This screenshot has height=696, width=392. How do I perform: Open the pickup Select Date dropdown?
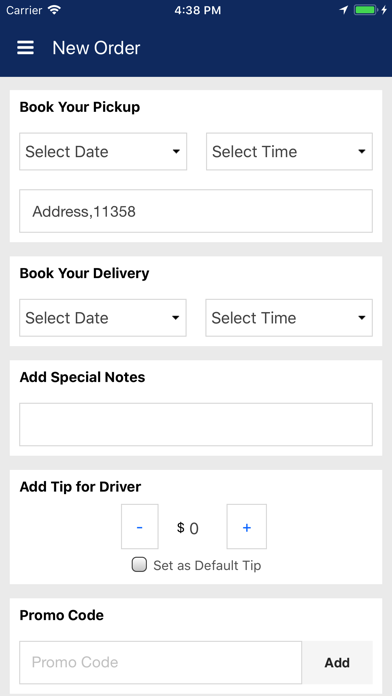(103, 151)
